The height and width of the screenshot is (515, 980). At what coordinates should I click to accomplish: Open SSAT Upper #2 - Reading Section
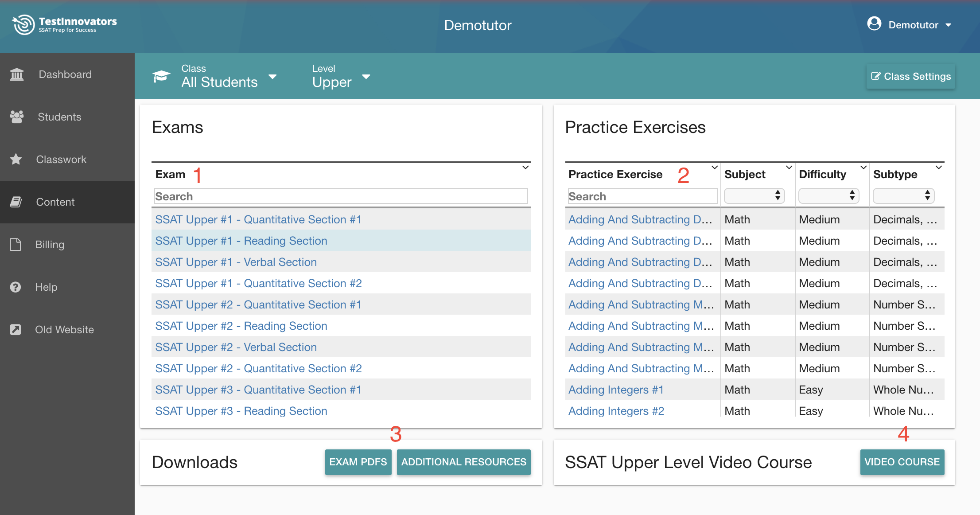point(241,326)
